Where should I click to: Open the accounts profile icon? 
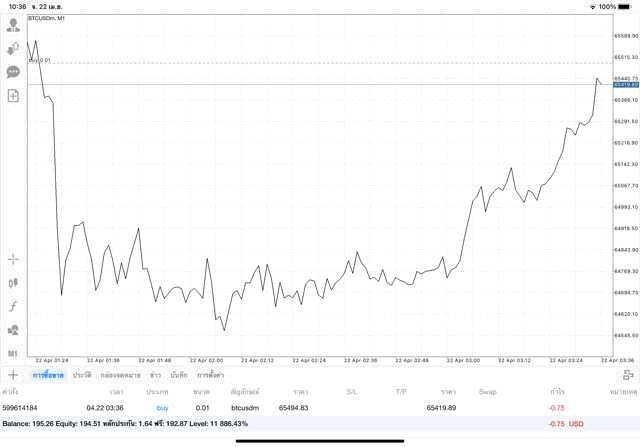(x=13, y=24)
